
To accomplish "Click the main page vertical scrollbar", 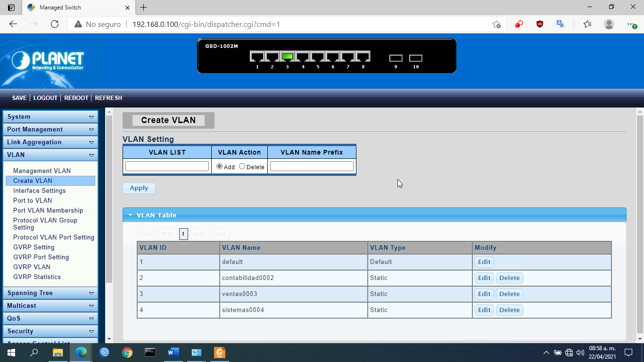I will [639, 222].
